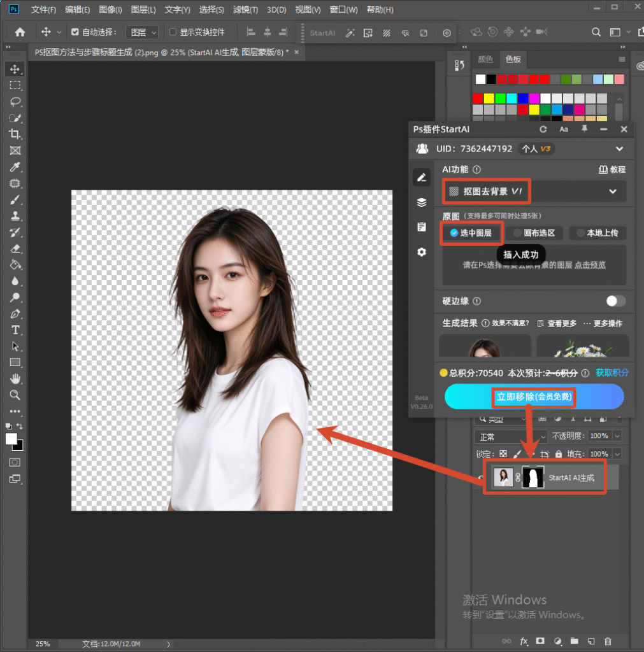Toggle the 自动选择 checkbox

coord(75,32)
